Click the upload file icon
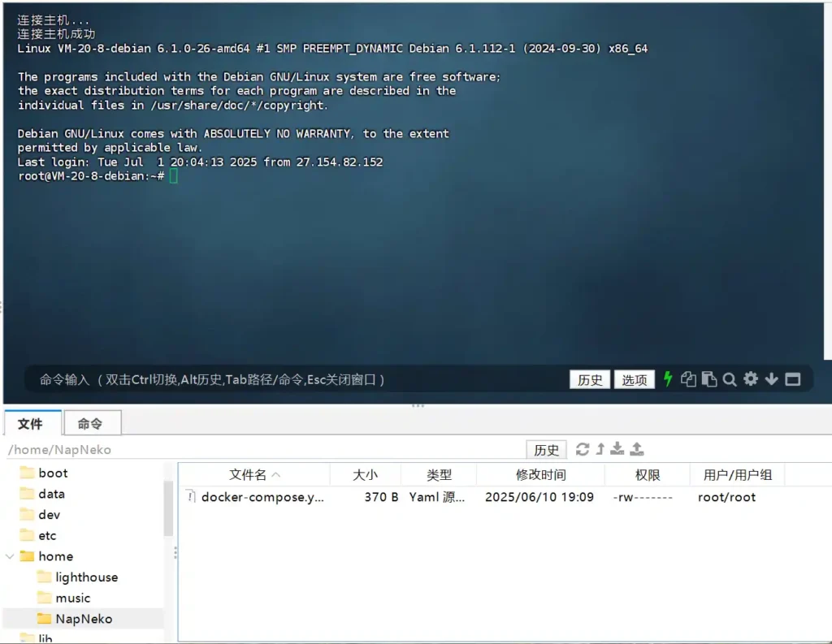The image size is (832, 644). click(637, 449)
